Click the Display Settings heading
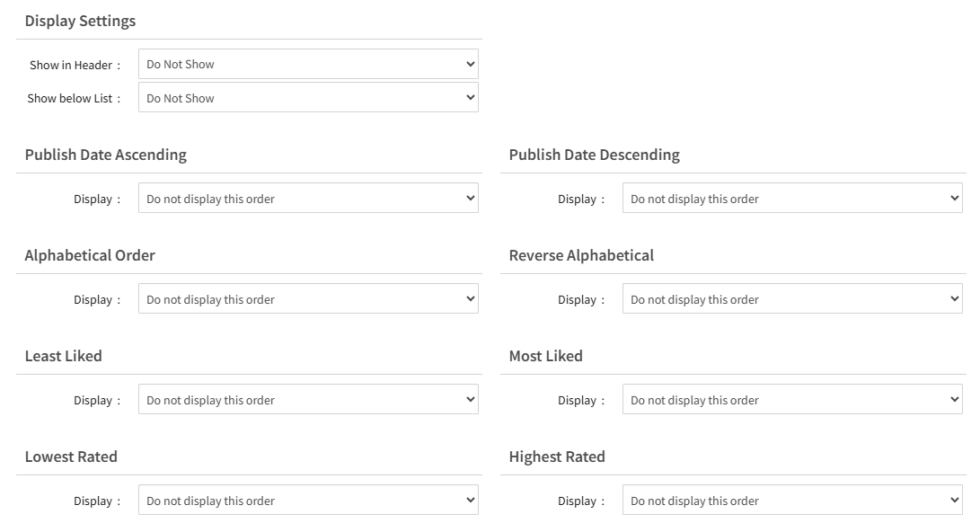 coord(80,21)
